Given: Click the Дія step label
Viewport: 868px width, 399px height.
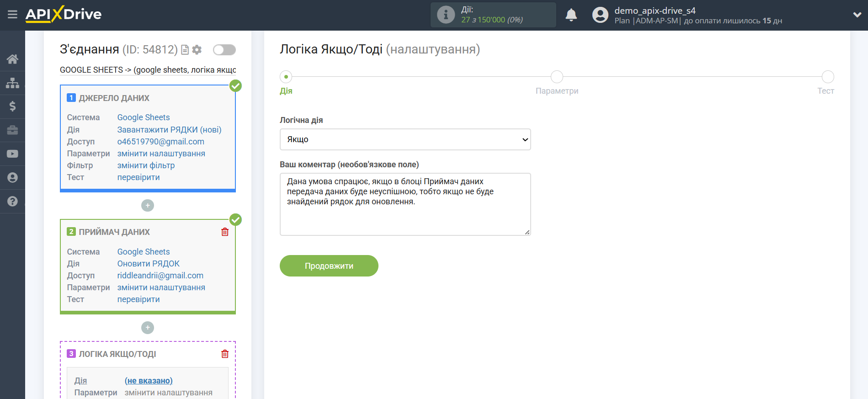Looking at the screenshot, I should coord(286,91).
